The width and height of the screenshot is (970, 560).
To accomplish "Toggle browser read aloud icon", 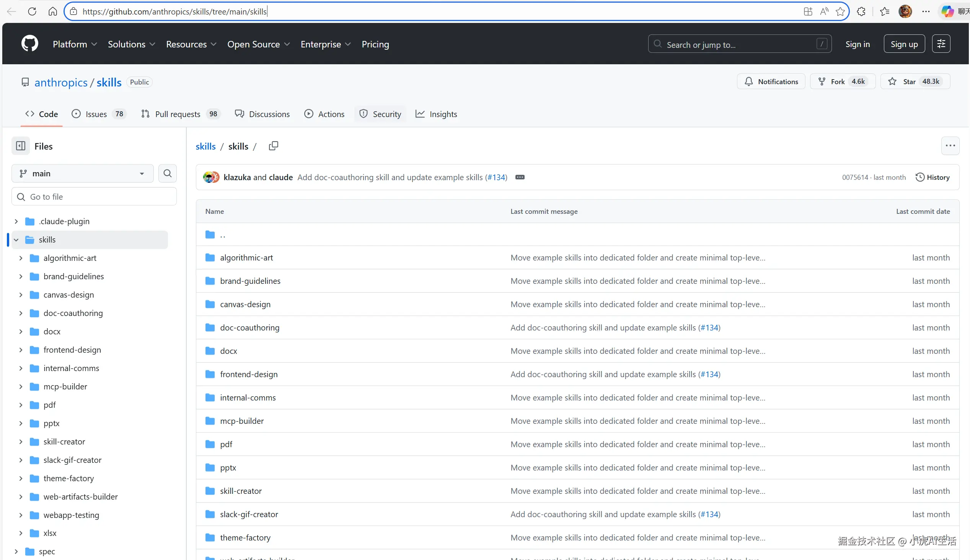I will pos(824,11).
